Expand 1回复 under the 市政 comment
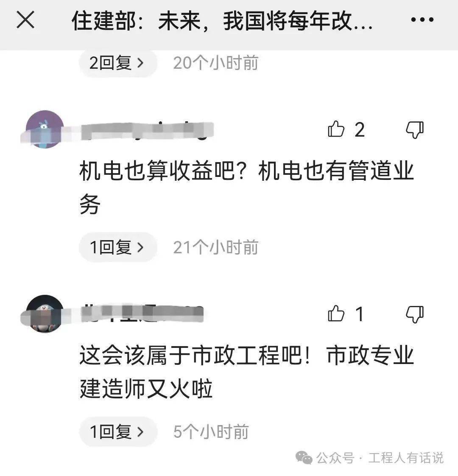This screenshot has width=458, height=476. pos(118,431)
